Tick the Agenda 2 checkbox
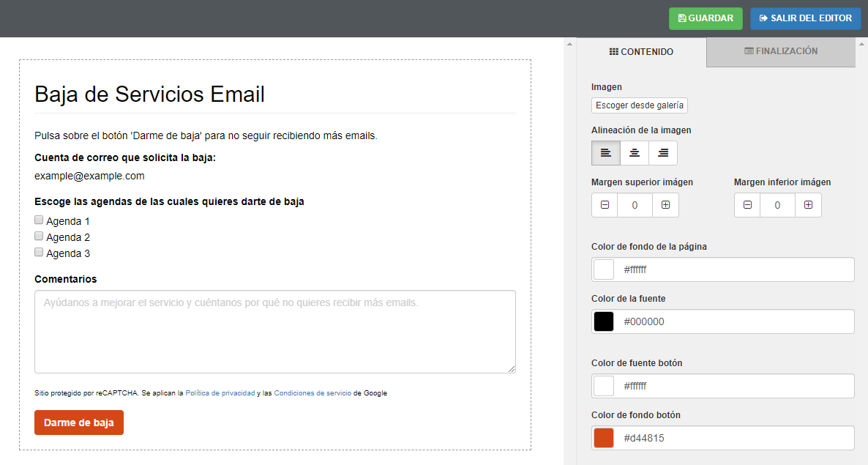This screenshot has width=868, height=465. point(39,237)
